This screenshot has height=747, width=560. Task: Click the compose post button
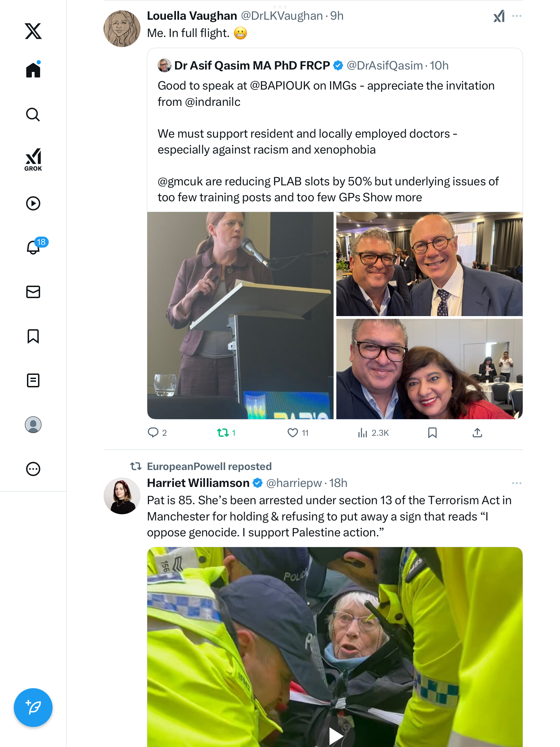33,708
